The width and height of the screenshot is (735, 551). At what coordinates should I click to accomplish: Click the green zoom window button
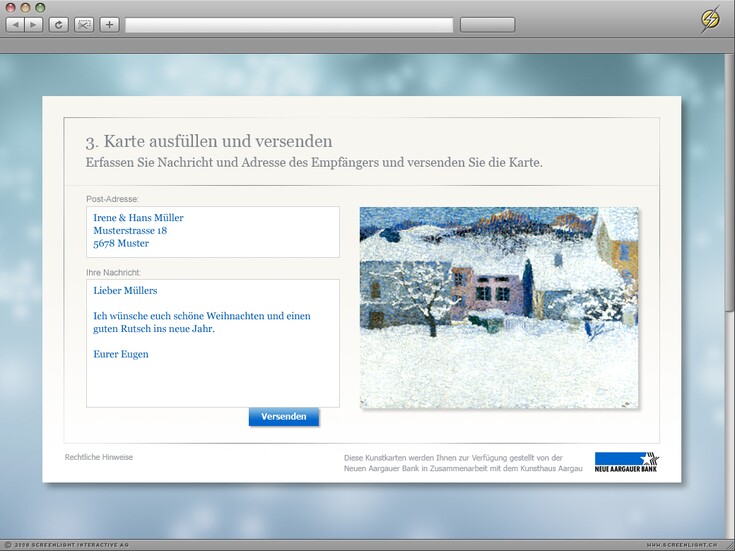coord(40,7)
